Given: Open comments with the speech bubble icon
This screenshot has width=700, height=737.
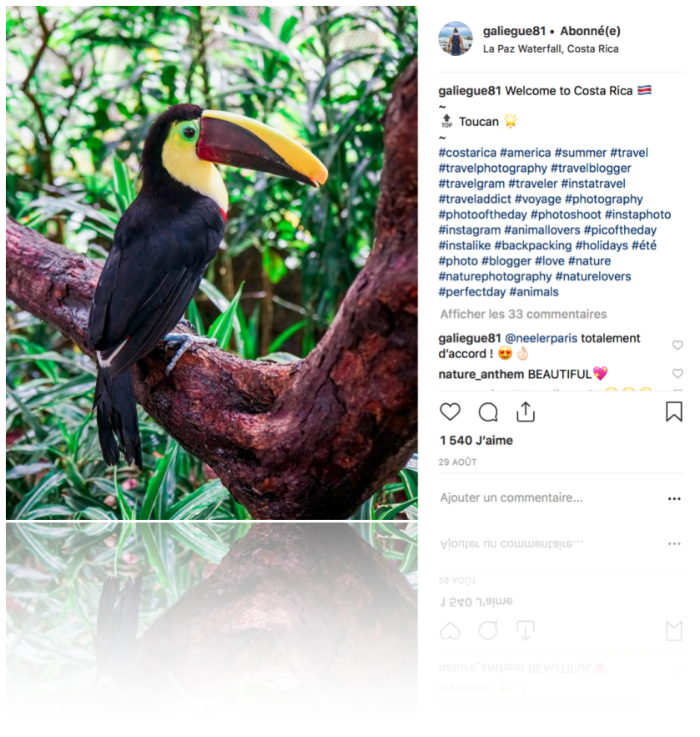Looking at the screenshot, I should pyautogui.click(x=488, y=411).
